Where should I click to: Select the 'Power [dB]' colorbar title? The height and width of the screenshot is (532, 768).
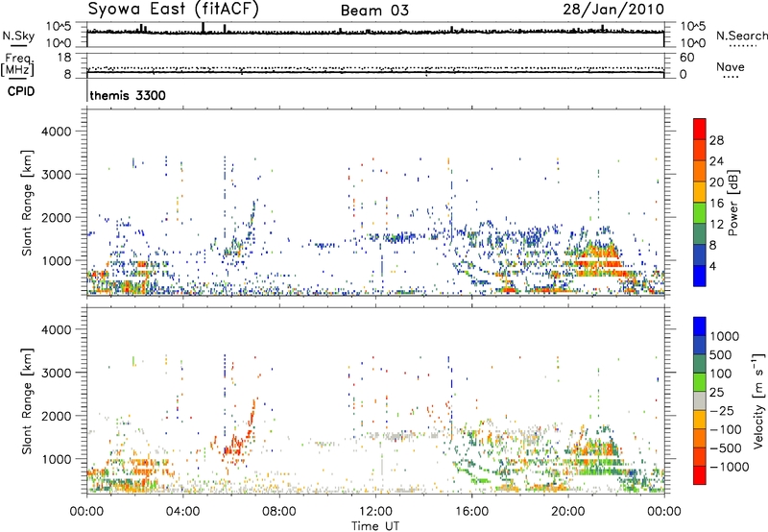point(732,203)
